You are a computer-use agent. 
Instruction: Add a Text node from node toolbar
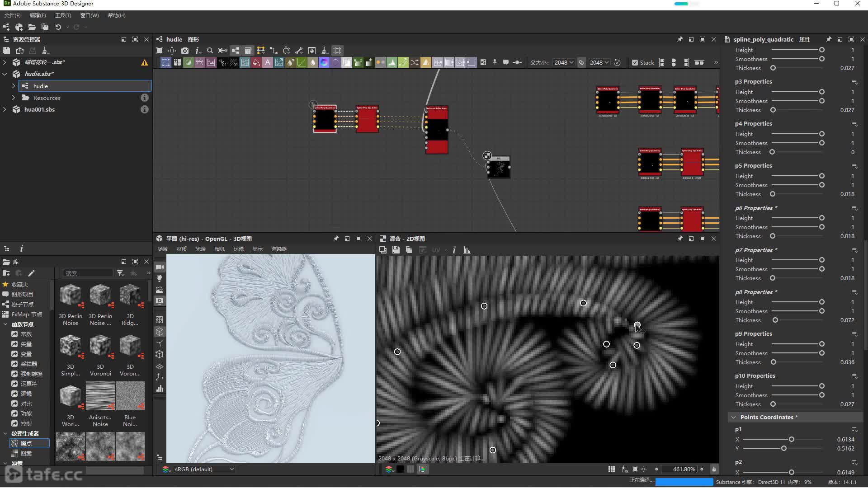[x=268, y=62]
